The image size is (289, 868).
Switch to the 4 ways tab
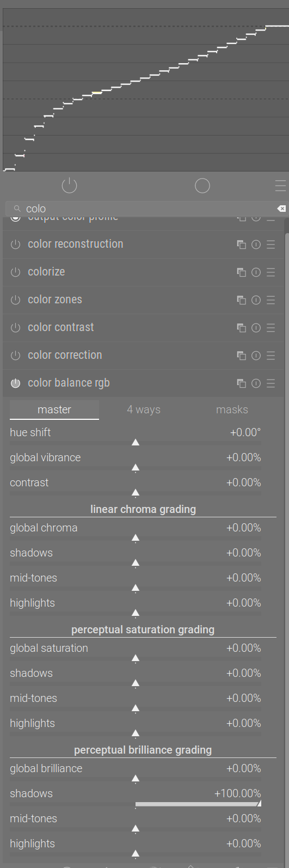pos(144,409)
